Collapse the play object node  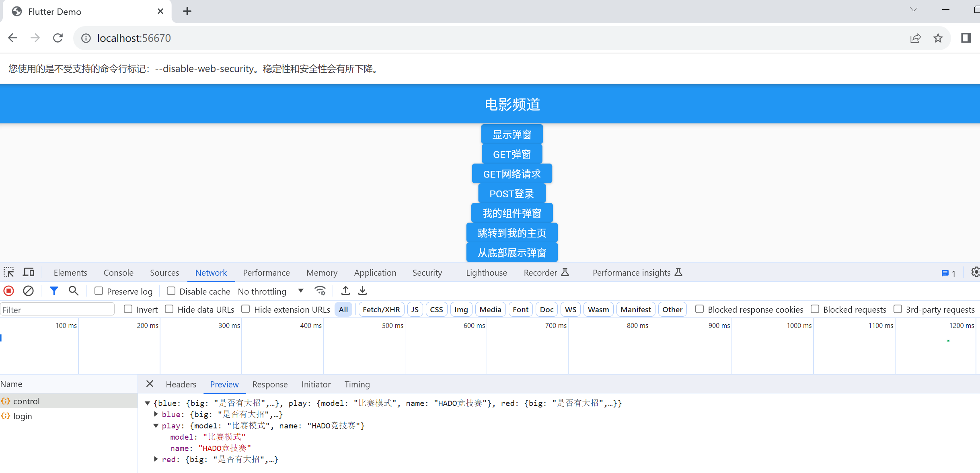click(x=156, y=426)
